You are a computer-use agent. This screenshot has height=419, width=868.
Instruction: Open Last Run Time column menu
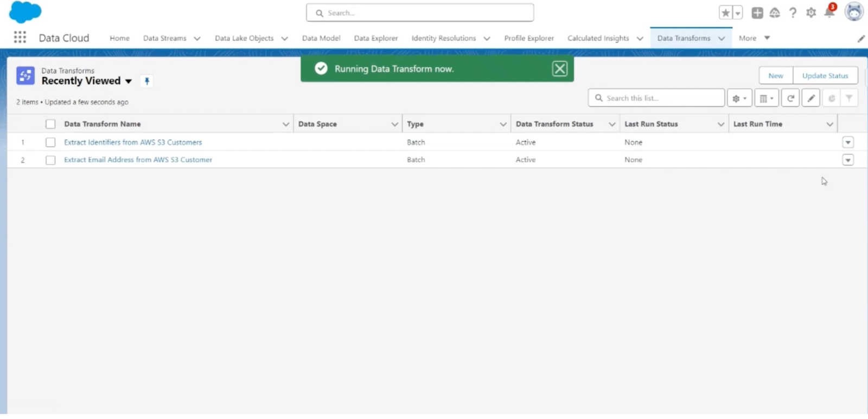pyautogui.click(x=829, y=124)
